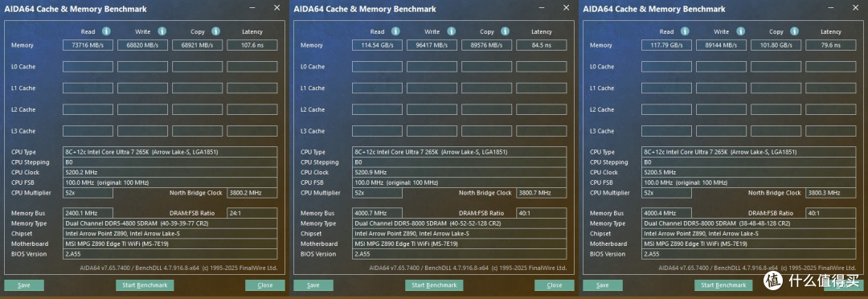Click the 2.A55 BIOS Version in the 40-52-52-128 window
The image size is (868, 299).
click(x=460, y=254)
